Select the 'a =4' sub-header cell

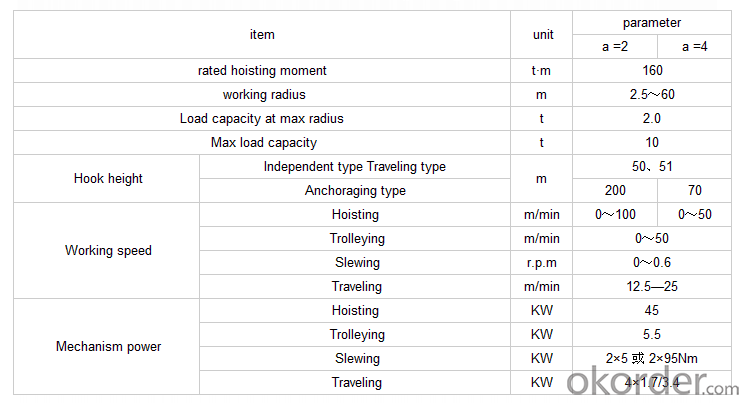pyautogui.click(x=695, y=47)
